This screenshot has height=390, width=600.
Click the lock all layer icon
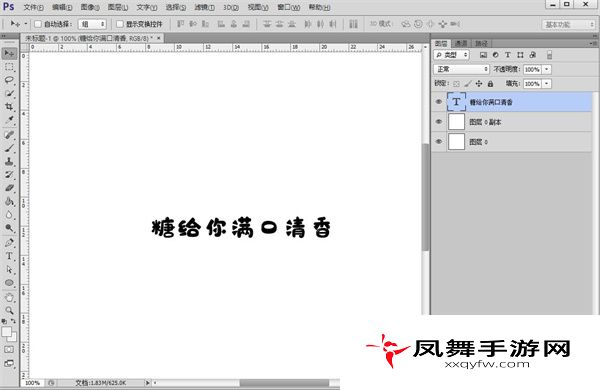(x=491, y=83)
